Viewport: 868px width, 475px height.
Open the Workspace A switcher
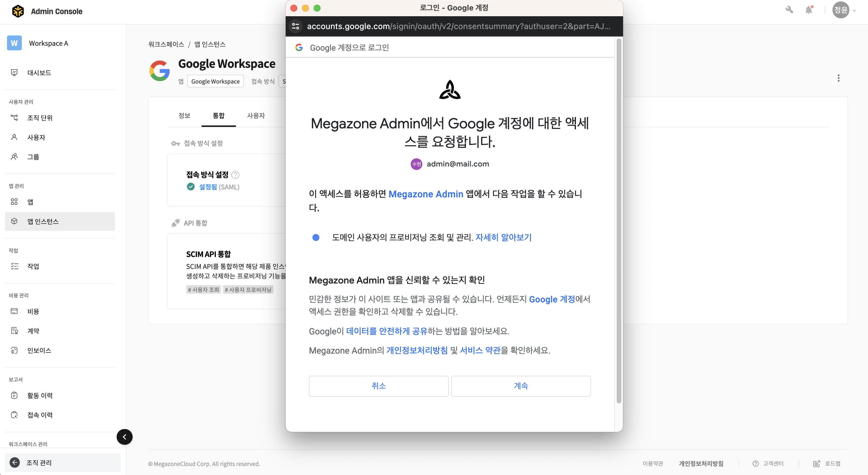(x=48, y=43)
